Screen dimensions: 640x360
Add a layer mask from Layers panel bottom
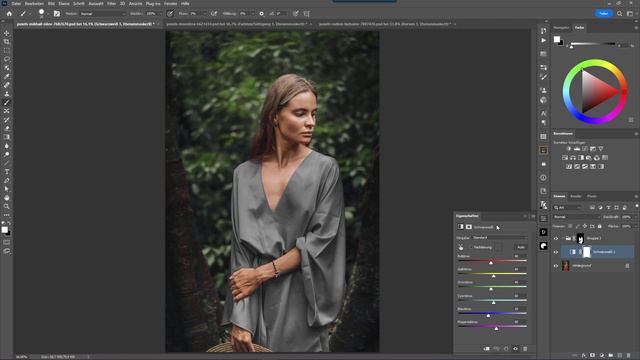tap(593, 356)
